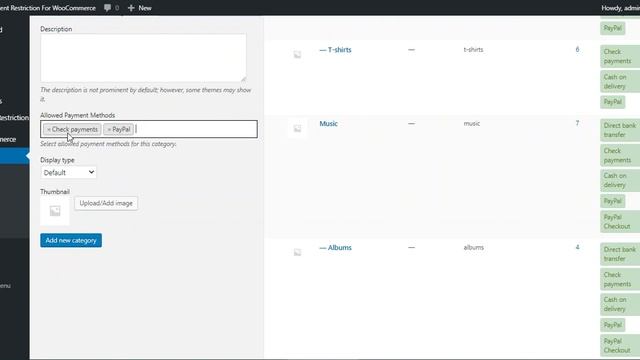Click the Direct bank transfer tag in Music row
The width and height of the screenshot is (640, 360).
tap(620, 130)
